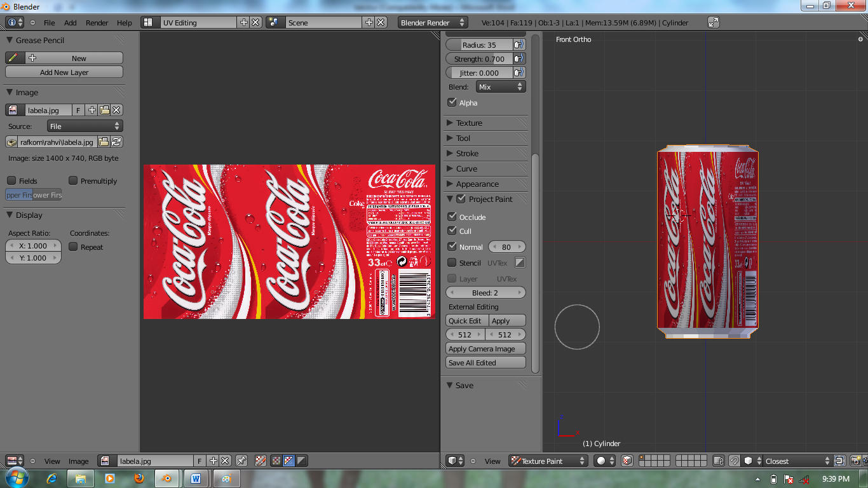Enable image painting in the UV editor header
Viewport: 868px width, 488px height.
[261, 461]
